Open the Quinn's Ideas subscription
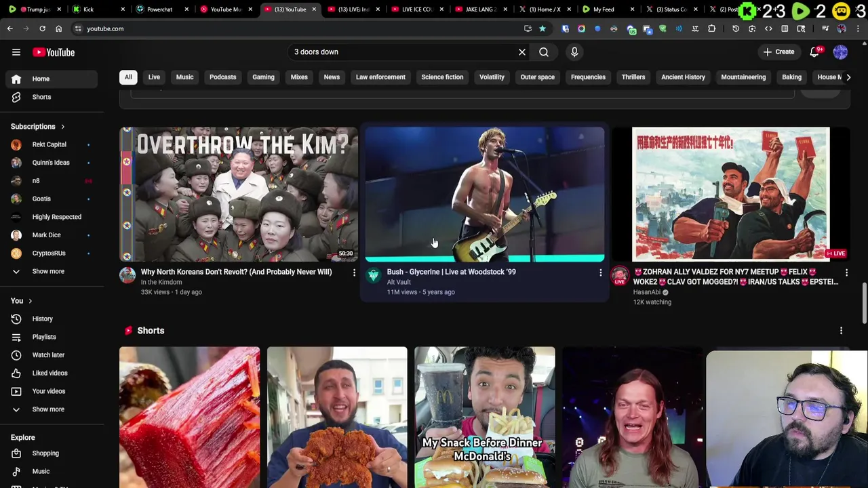The image size is (868, 488). tap(52, 163)
